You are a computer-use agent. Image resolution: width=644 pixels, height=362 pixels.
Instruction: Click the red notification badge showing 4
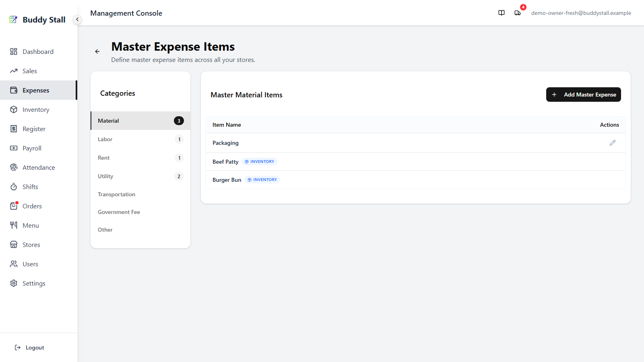pyautogui.click(x=523, y=7)
